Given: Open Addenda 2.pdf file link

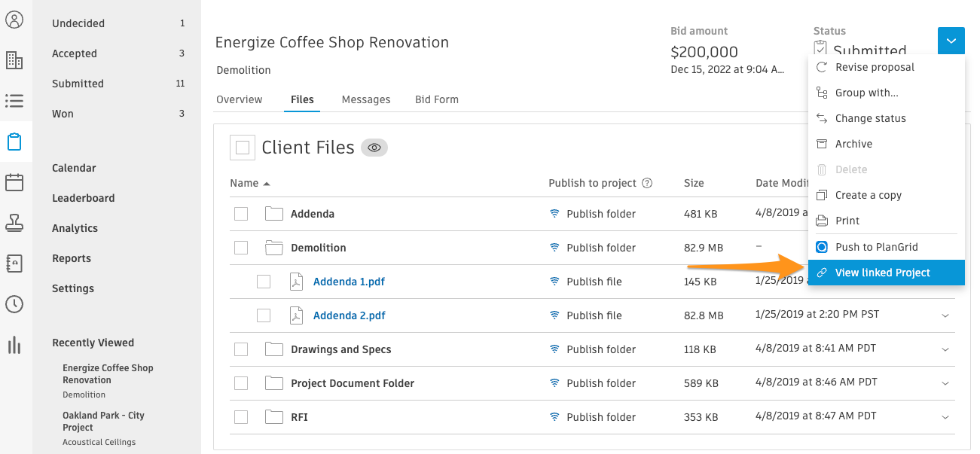Looking at the screenshot, I should pos(350,315).
